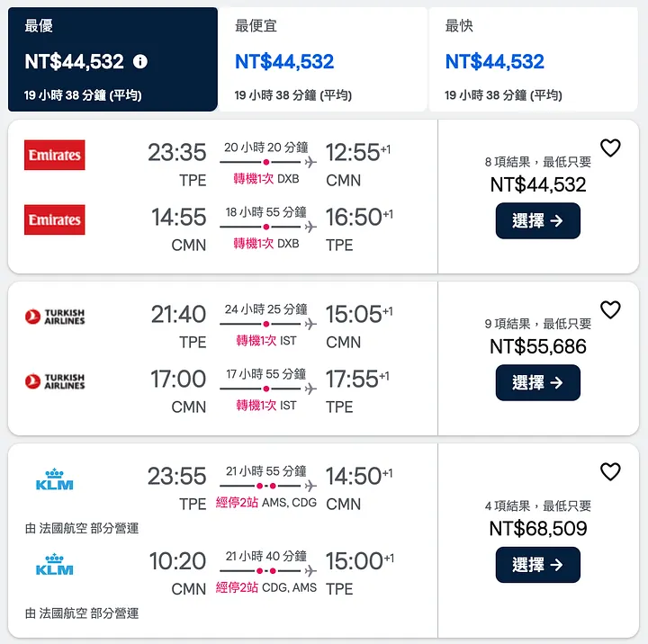Select the 最優 sorting tab
The image size is (648, 644).
coord(112,59)
